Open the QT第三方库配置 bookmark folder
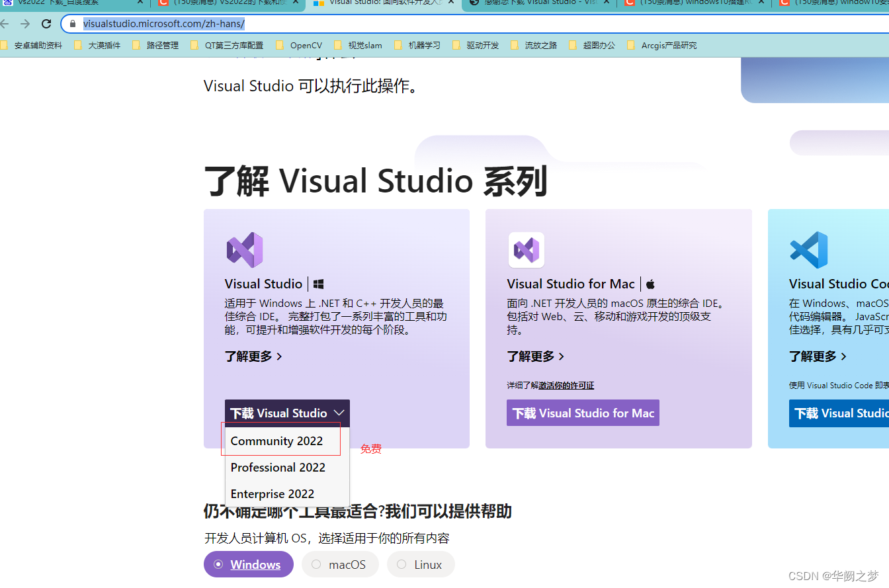Screen dimensions: 889x588 click(x=227, y=46)
